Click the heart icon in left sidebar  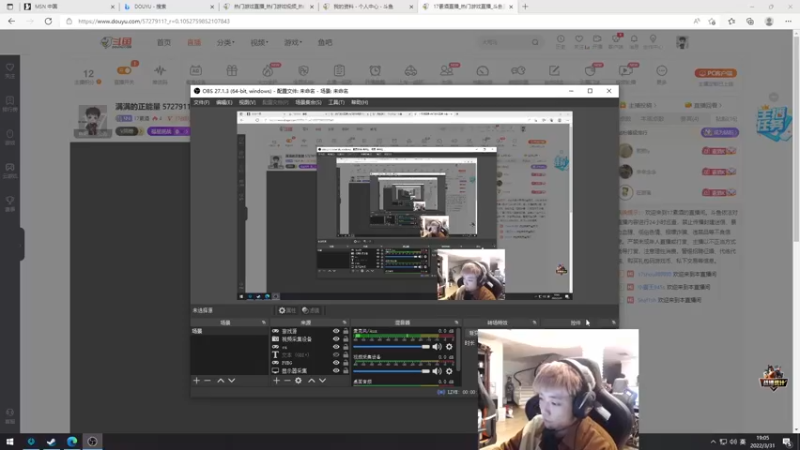click(10, 67)
